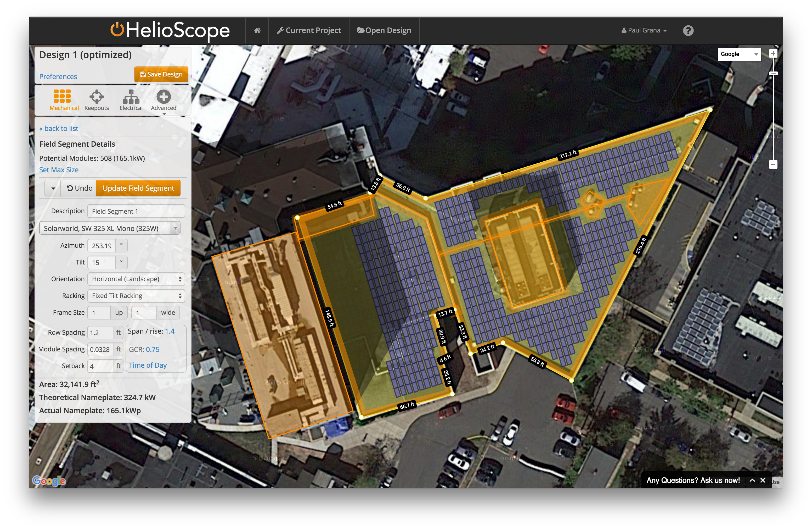Open the Orientation dropdown
Image resolution: width=812 pixels, height=530 pixels.
pos(136,279)
